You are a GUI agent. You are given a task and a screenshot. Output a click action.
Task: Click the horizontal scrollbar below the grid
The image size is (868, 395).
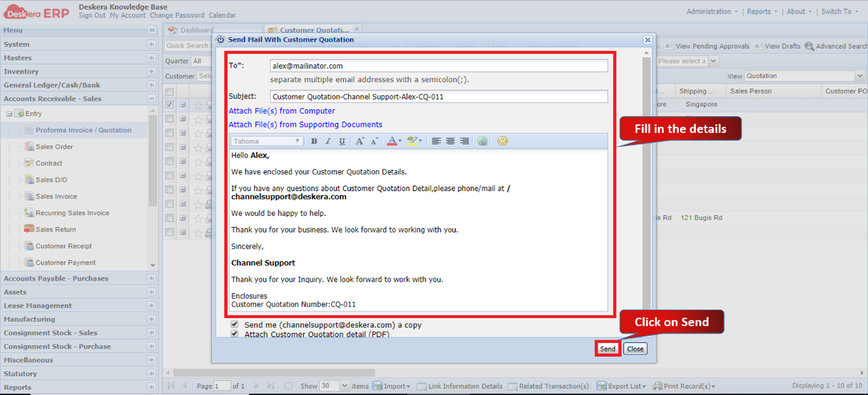tap(274, 373)
